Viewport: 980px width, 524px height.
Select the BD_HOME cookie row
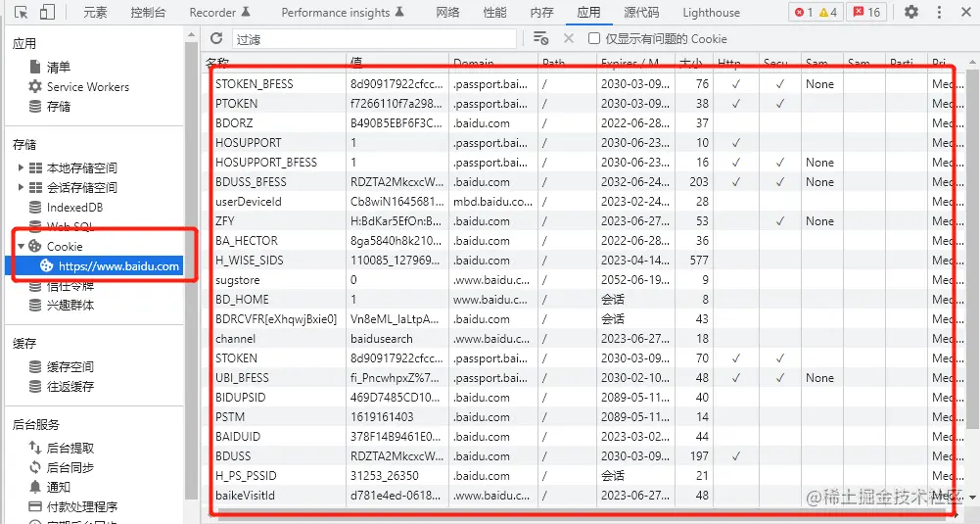pyautogui.click(x=582, y=300)
